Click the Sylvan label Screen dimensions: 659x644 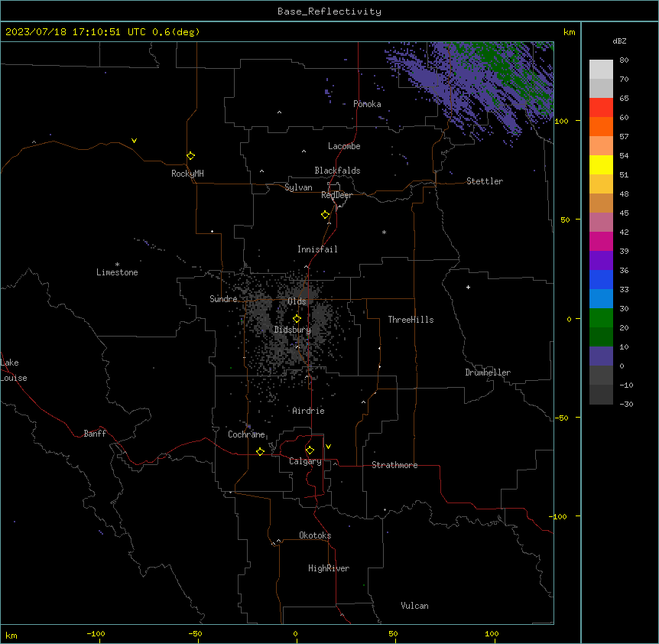click(x=298, y=187)
